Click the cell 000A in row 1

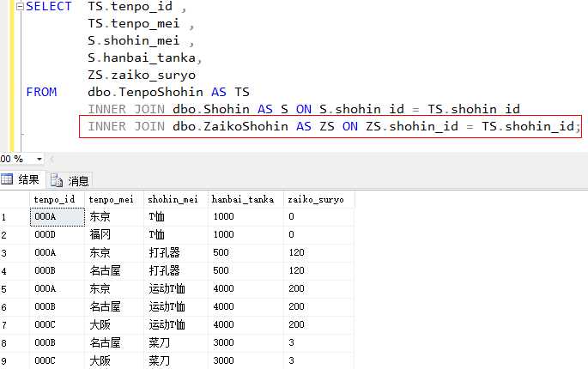pos(57,217)
